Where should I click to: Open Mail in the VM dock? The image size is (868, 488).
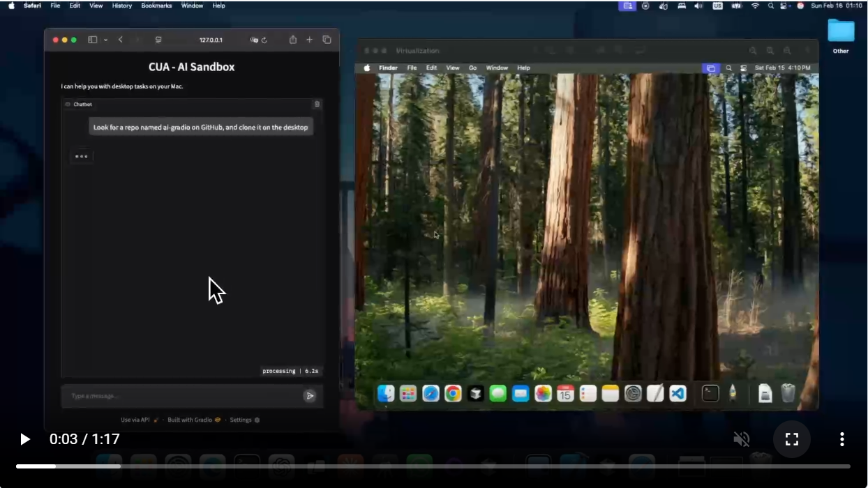click(x=521, y=393)
